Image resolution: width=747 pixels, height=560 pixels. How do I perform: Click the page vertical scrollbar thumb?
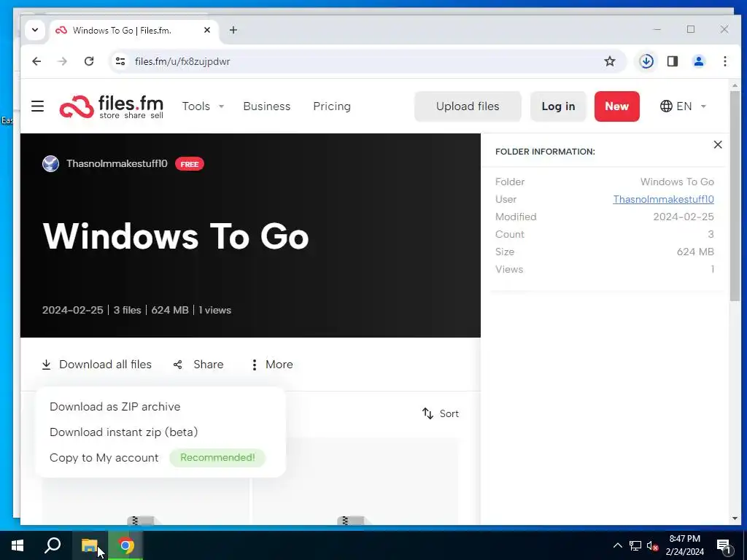[735, 195]
